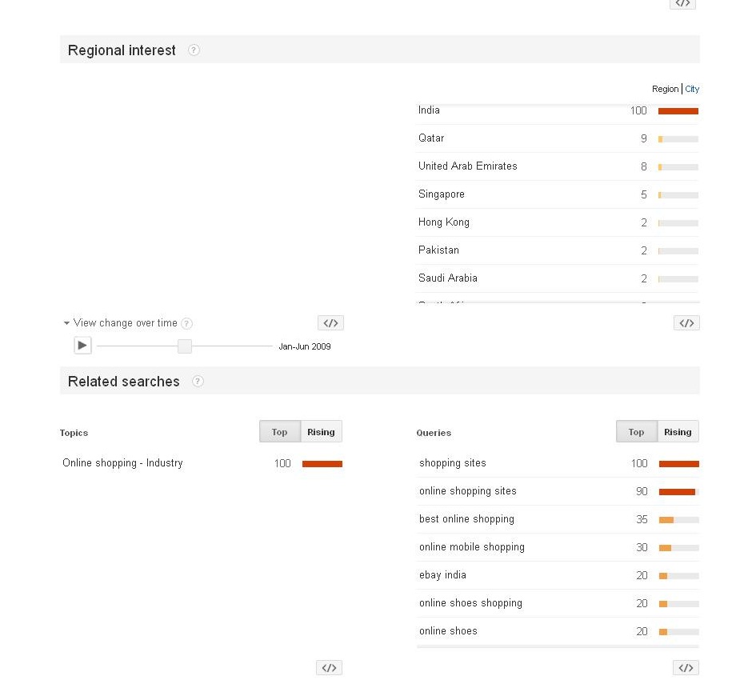Select Top tab under Topics
This screenshot has width=740, height=700.
tap(279, 432)
